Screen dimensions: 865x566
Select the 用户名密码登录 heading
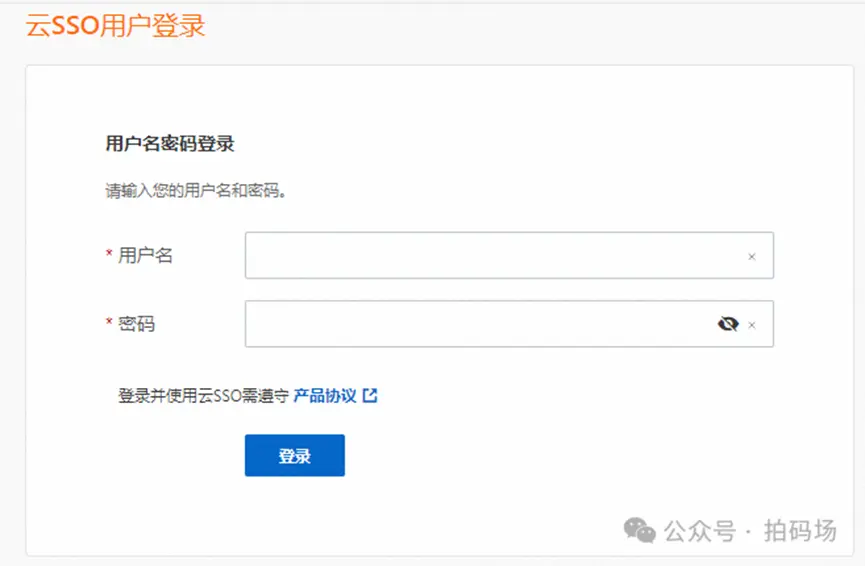170,144
